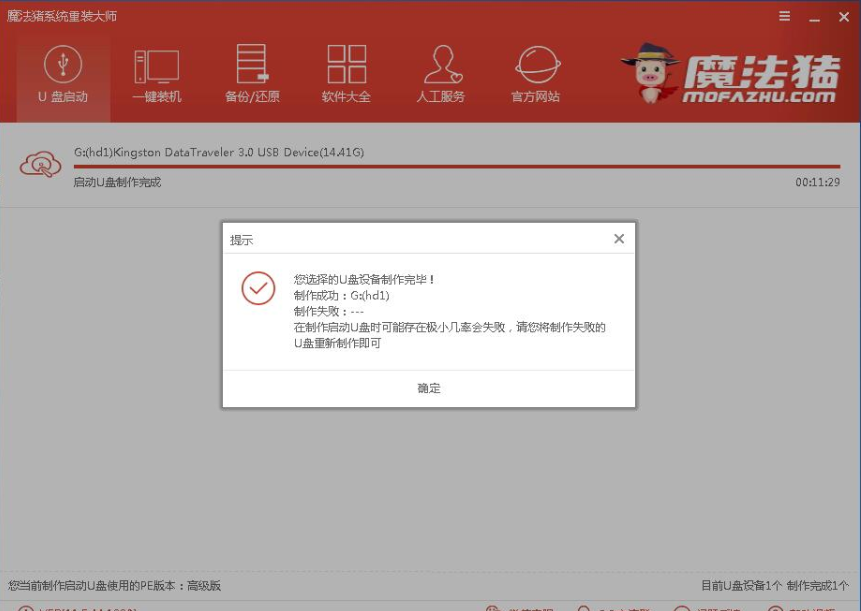Visit 官方网站 via the globe icon
The image size is (861, 611).
coord(536,75)
